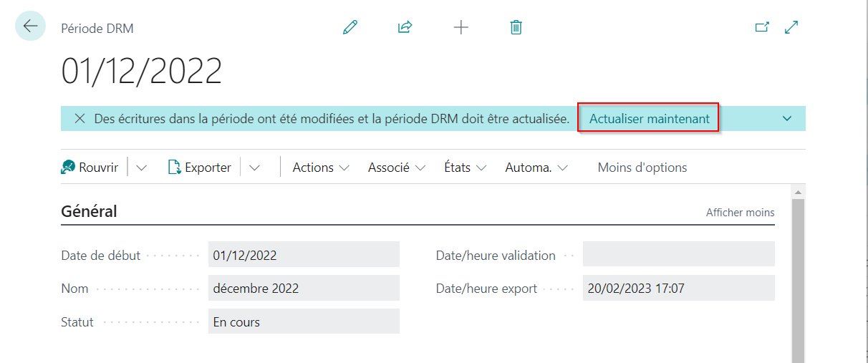This screenshot has height=363, width=868.
Task: Go back with the arrow button
Action: coord(30,26)
